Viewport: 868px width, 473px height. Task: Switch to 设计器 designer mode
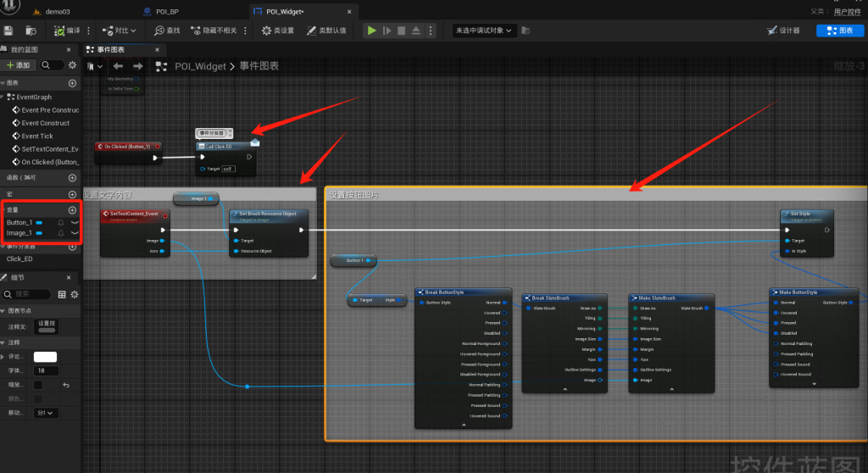click(x=783, y=31)
